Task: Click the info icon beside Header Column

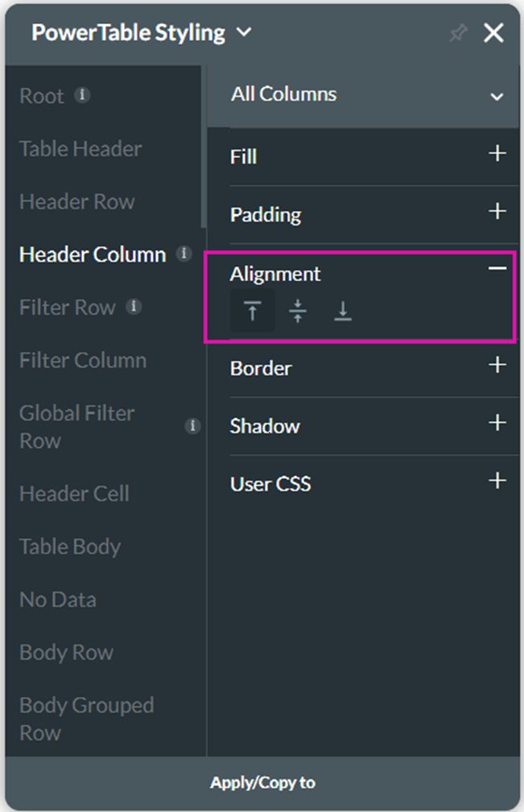Action: point(184,254)
